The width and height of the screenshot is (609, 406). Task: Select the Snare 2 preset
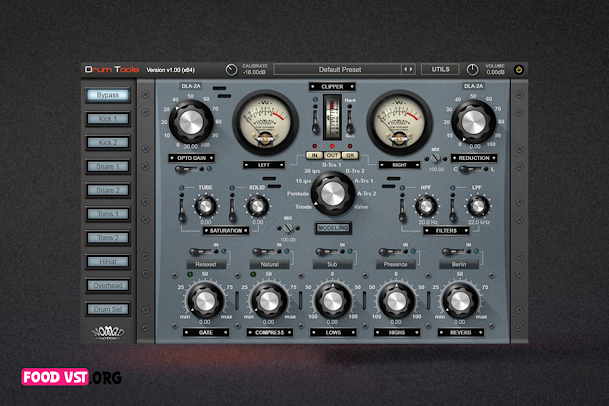coord(108,190)
